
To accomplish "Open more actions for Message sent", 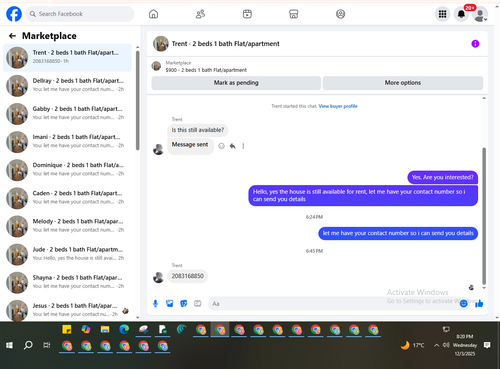I will 243,146.
